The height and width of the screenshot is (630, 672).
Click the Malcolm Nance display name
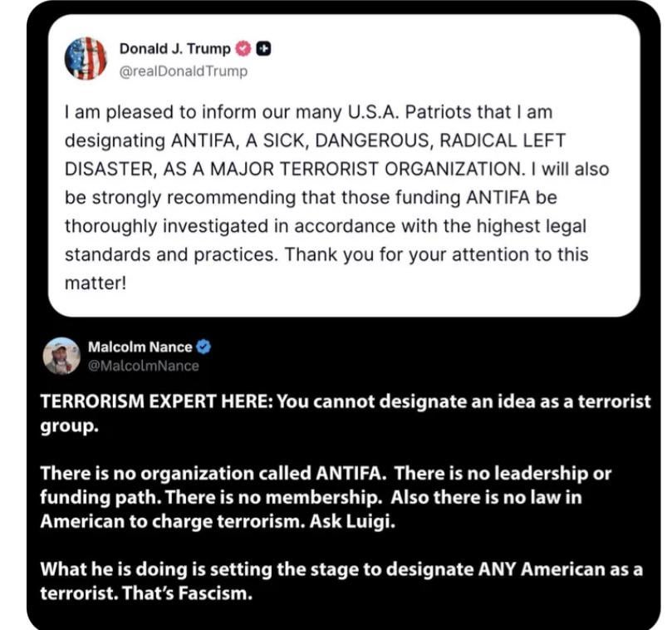tap(140, 347)
